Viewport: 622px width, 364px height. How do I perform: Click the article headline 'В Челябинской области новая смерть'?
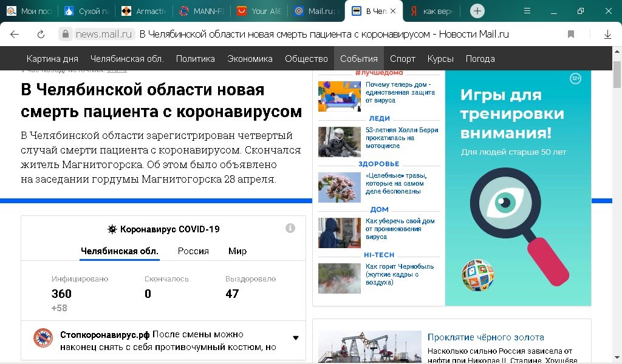pos(161,101)
